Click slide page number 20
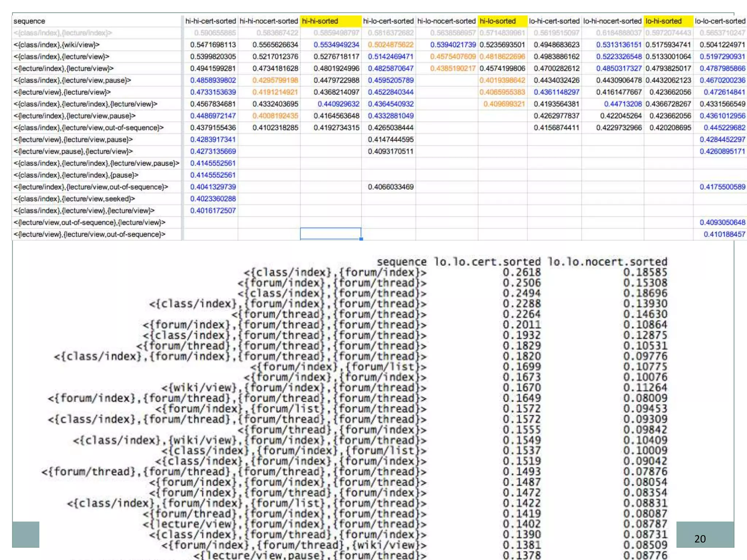The height and width of the screenshot is (560, 747). [x=700, y=539]
